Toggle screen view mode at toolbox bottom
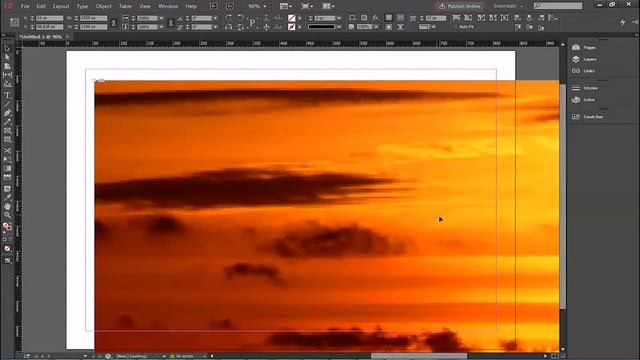 coord(7,260)
